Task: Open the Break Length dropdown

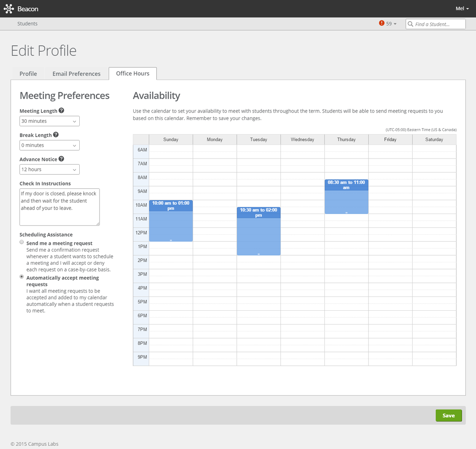Action: [49, 145]
